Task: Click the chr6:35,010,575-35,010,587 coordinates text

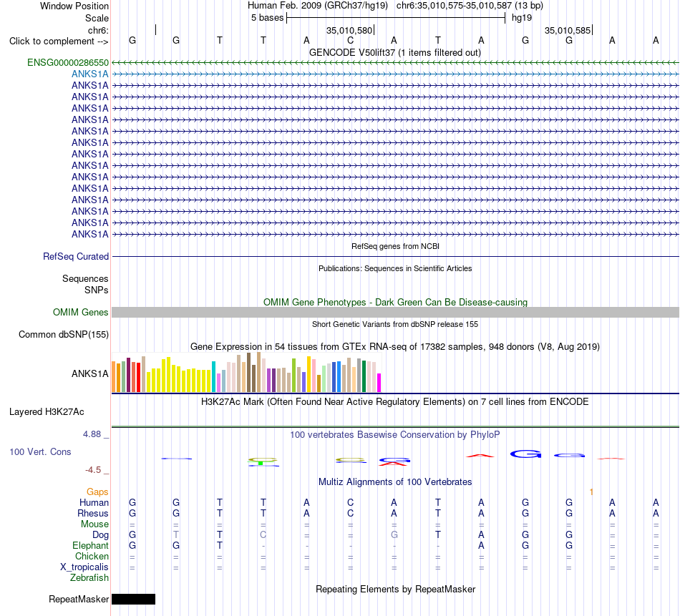Action: [x=470, y=6]
